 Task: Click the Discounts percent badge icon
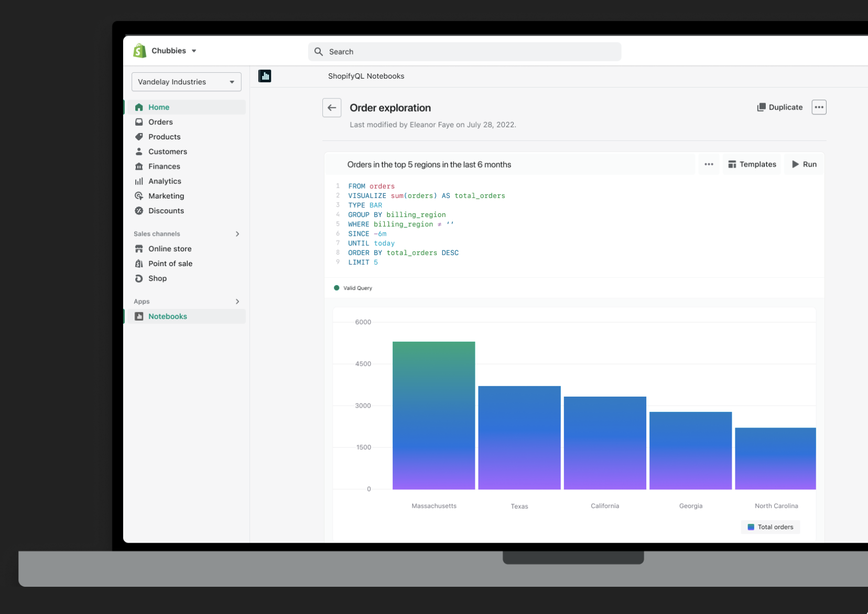tap(139, 211)
